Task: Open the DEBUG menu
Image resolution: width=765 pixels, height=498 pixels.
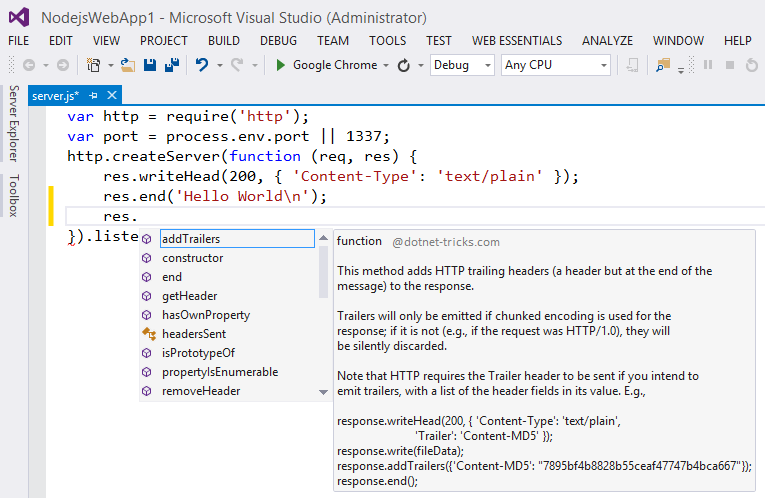Action: [278, 41]
